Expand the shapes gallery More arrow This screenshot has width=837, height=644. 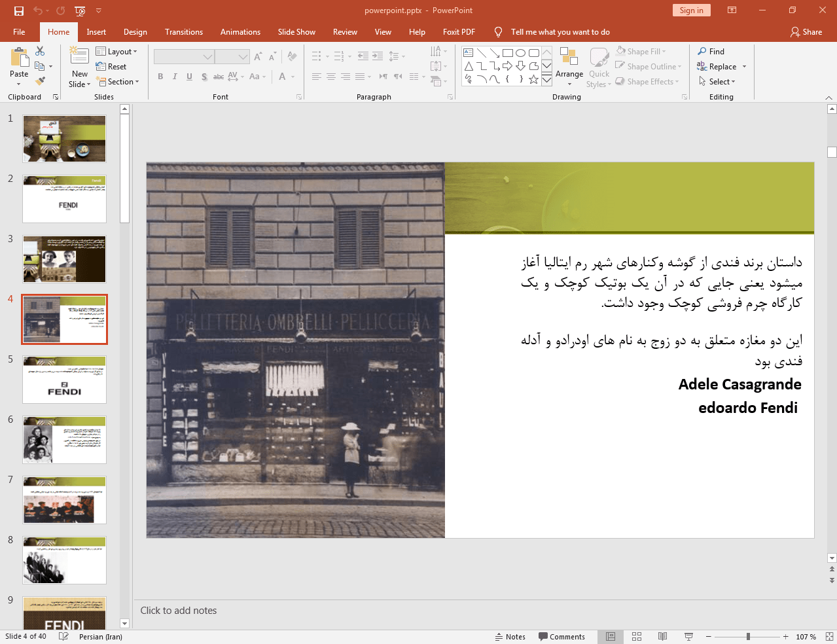point(547,79)
